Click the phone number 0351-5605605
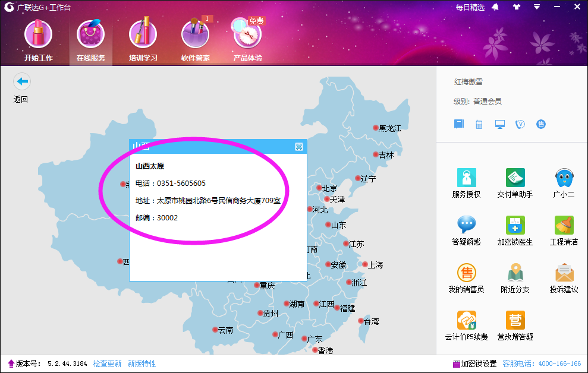This screenshot has height=373, width=588. 181,184
